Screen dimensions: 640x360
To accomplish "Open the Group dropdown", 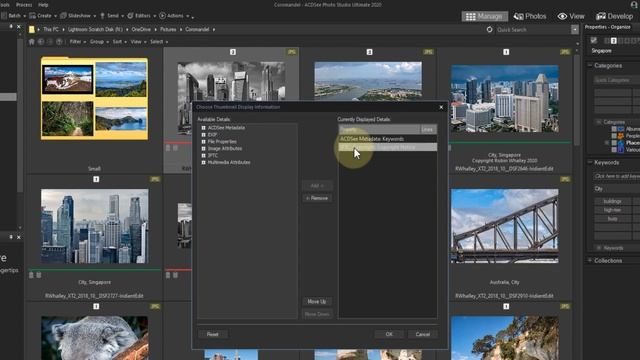I will point(99,42).
